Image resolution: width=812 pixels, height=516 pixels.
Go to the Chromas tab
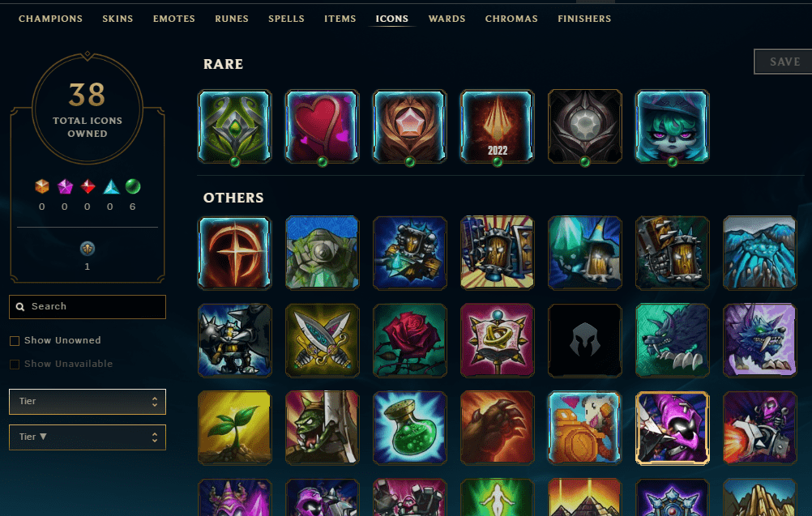[x=511, y=19]
